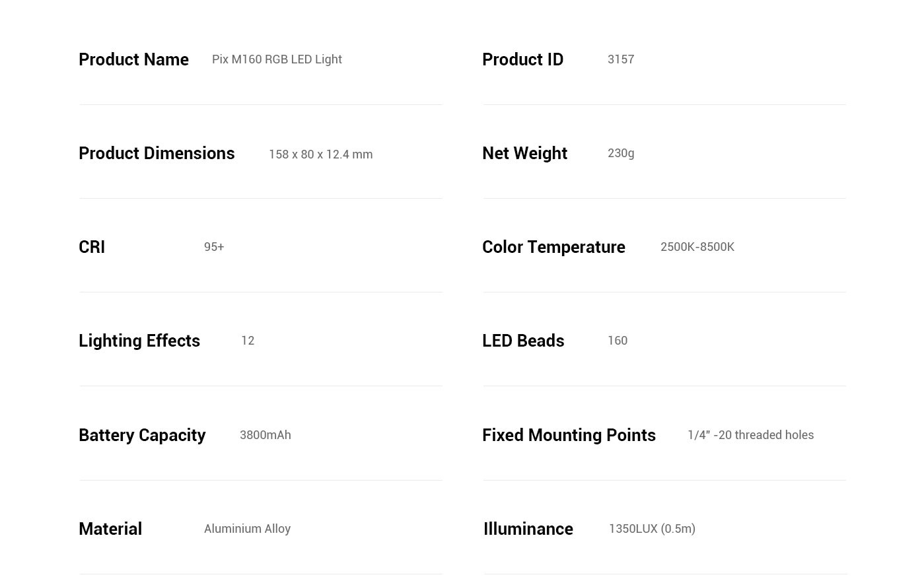Click the Lighting Effects label
924x581 pixels.
click(x=139, y=341)
